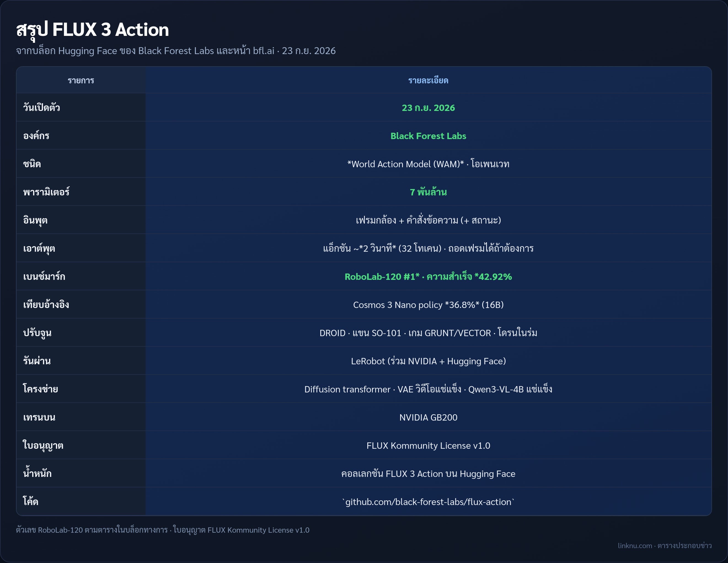Select the row label "เทรนบน"

39,417
